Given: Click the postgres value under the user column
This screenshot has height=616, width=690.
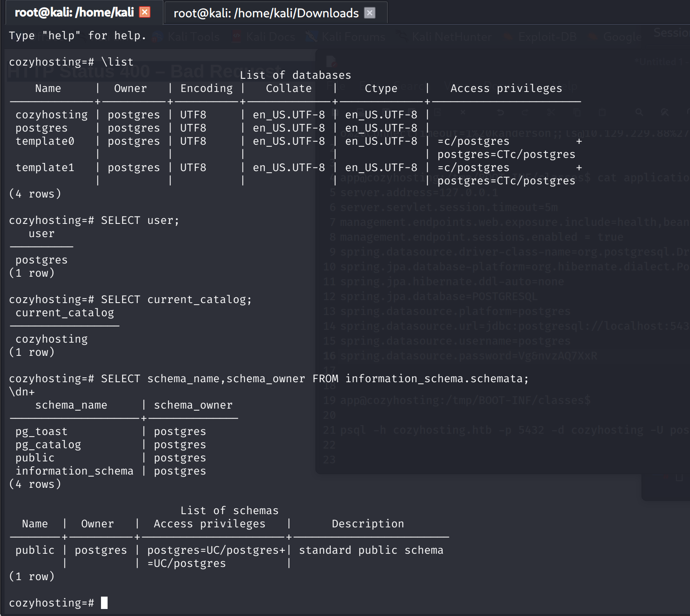Looking at the screenshot, I should coord(42,260).
